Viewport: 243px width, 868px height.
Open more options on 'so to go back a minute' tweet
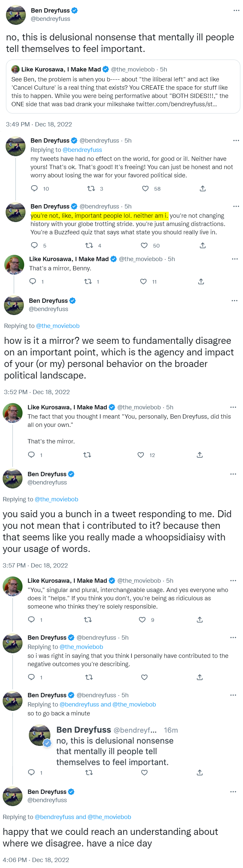233,695
